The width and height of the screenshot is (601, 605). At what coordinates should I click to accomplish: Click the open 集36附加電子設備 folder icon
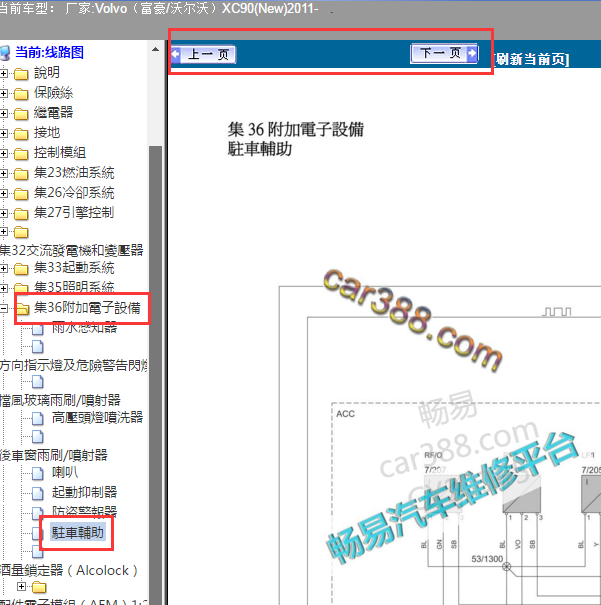(23, 309)
